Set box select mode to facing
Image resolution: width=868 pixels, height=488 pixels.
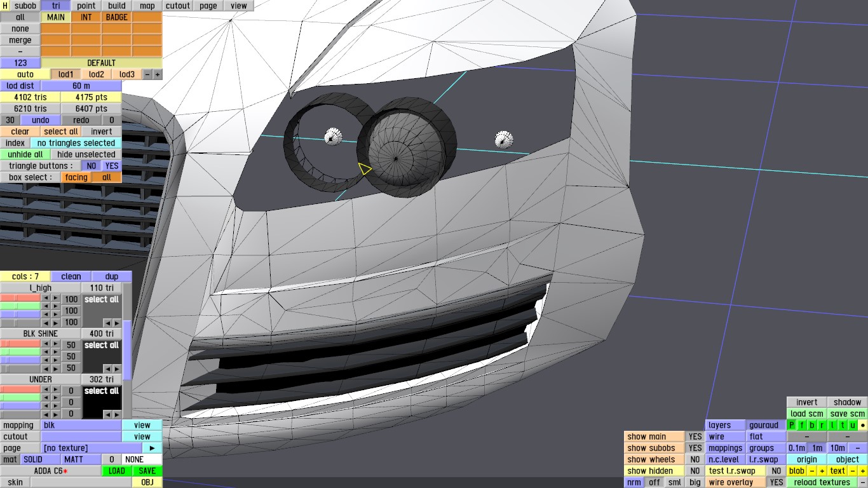coord(76,177)
